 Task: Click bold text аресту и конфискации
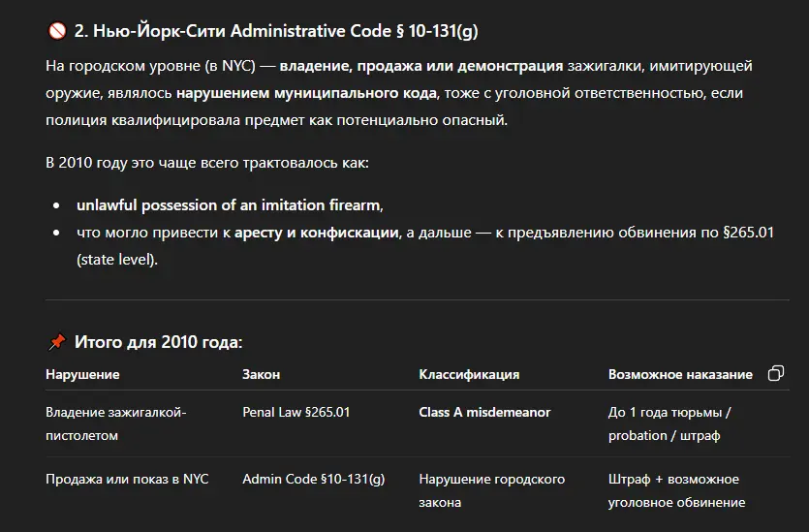click(317, 233)
